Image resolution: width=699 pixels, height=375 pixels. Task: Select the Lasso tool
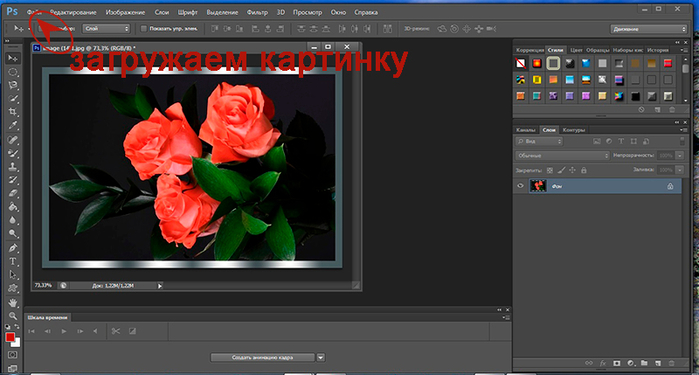(12, 85)
